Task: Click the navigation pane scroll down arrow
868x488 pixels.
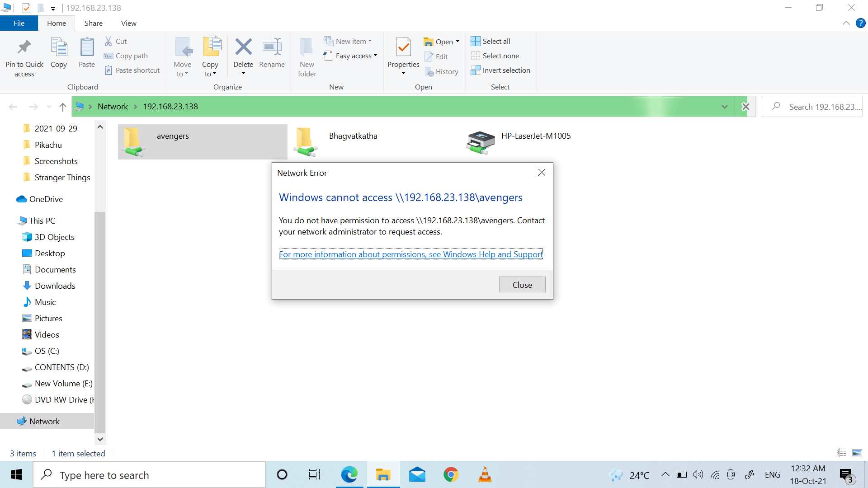Action: click(x=100, y=439)
